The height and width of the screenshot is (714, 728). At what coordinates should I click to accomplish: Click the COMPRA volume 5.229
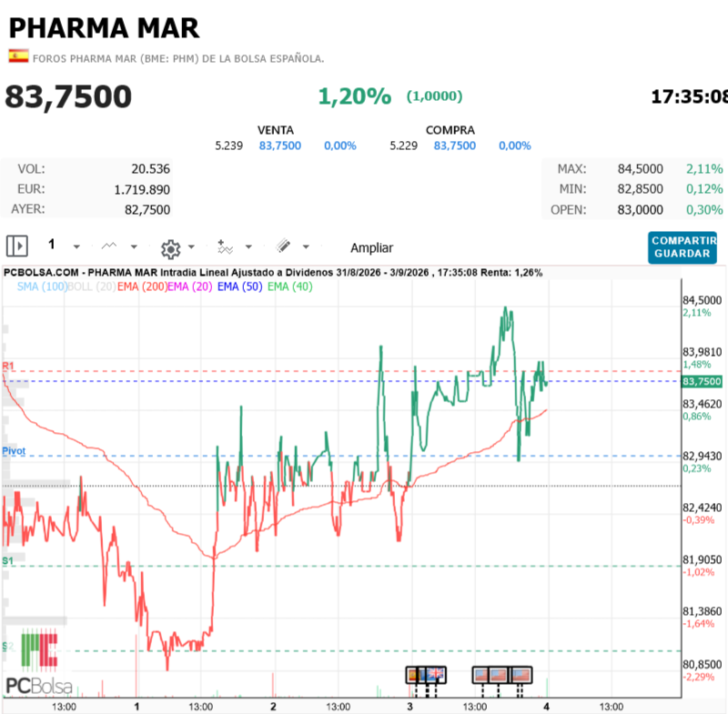tap(403, 146)
